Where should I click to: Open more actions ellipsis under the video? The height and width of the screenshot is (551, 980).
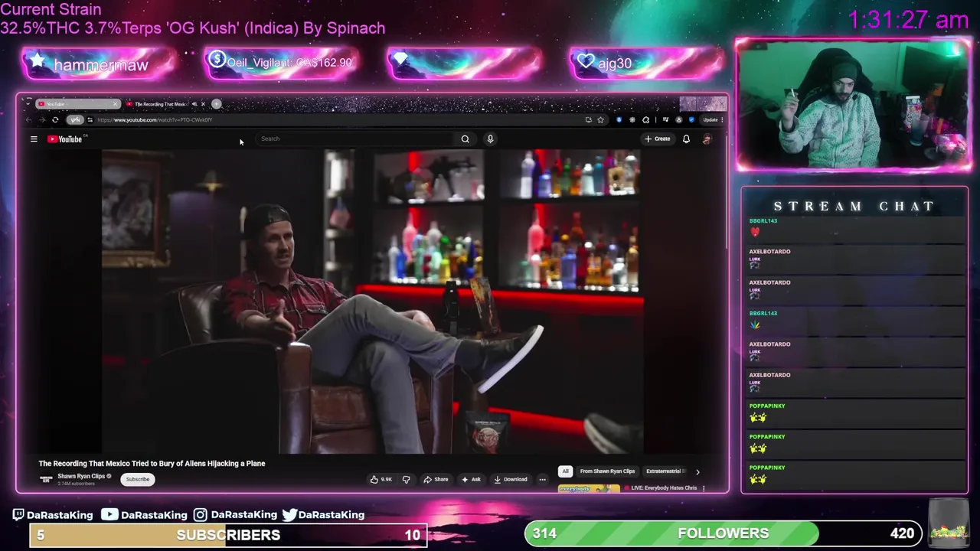pos(542,479)
